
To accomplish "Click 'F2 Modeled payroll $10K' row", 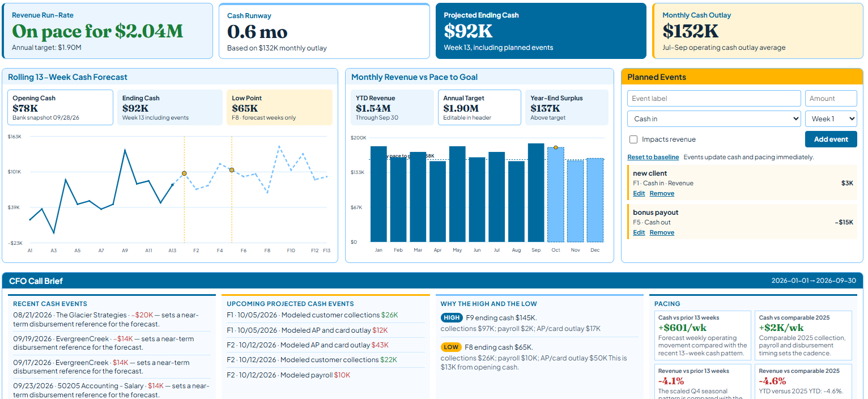I will (325, 375).
